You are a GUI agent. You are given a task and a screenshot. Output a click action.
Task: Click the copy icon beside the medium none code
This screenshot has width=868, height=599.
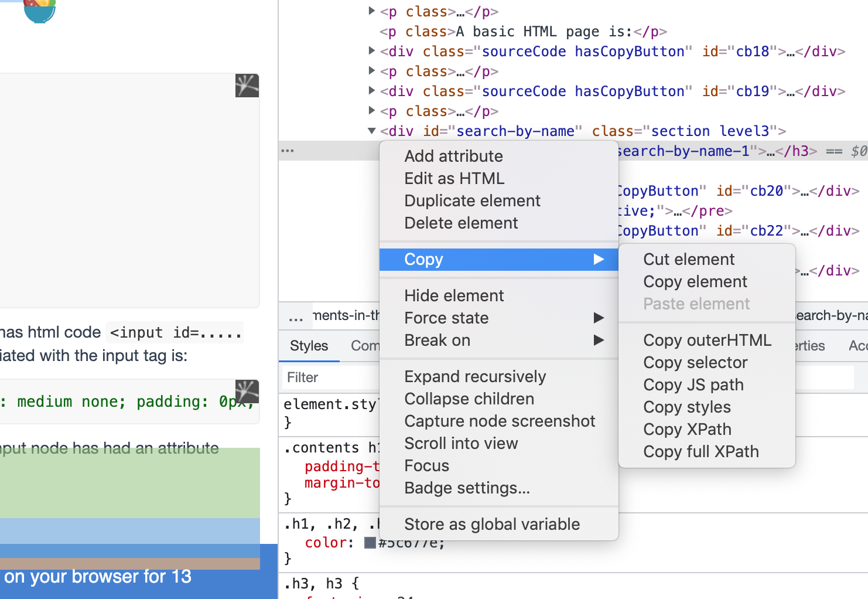[x=247, y=392]
